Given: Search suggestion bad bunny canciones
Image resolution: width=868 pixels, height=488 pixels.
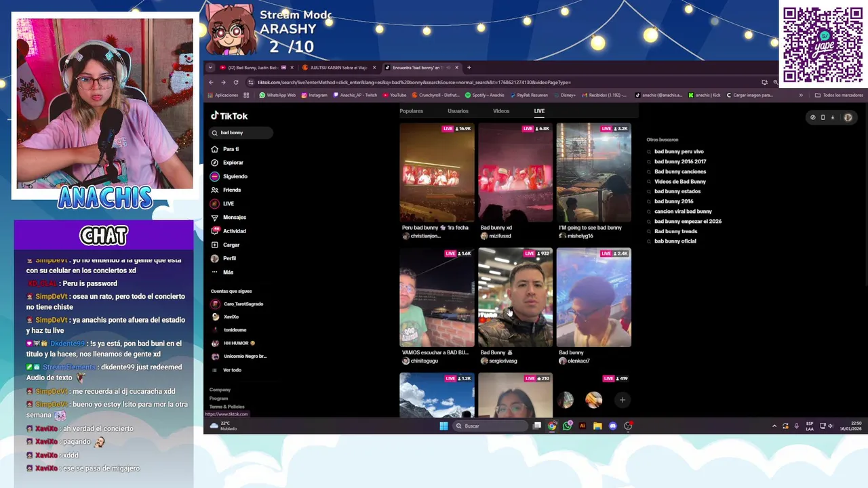Looking at the screenshot, I should coord(679,171).
